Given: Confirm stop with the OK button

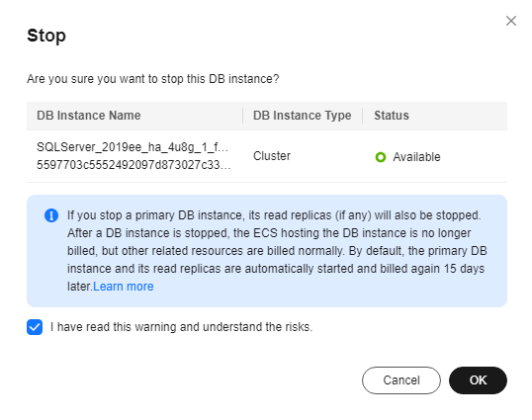Looking at the screenshot, I should click(x=478, y=380).
